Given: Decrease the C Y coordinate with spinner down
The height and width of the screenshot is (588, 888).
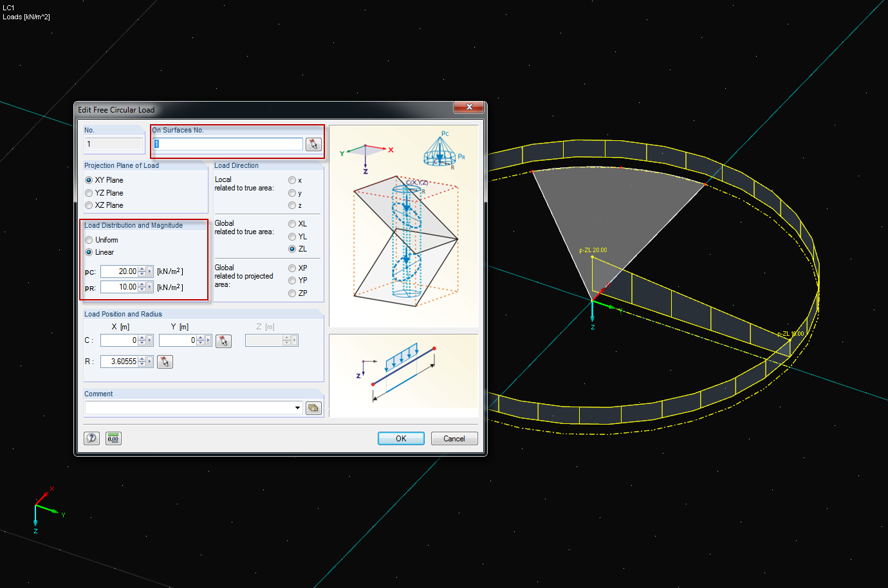Looking at the screenshot, I should click(x=201, y=344).
